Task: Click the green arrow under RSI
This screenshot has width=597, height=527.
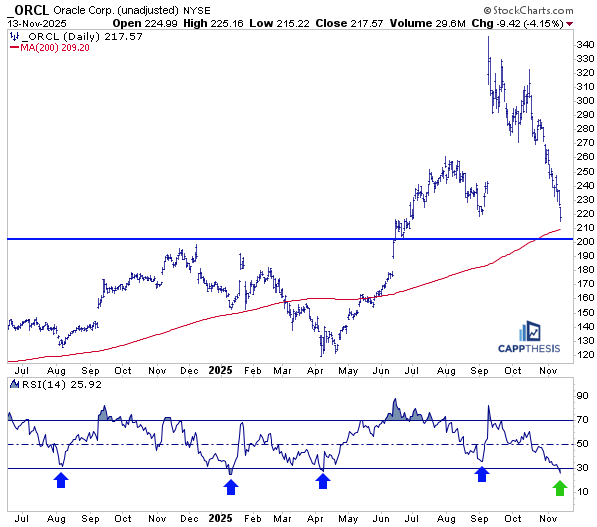Action: coord(560,488)
